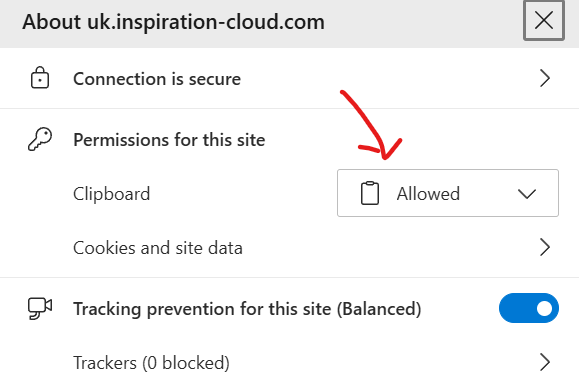
Task: Close the About uk.inspiration-cloud.com panel
Action: (544, 20)
